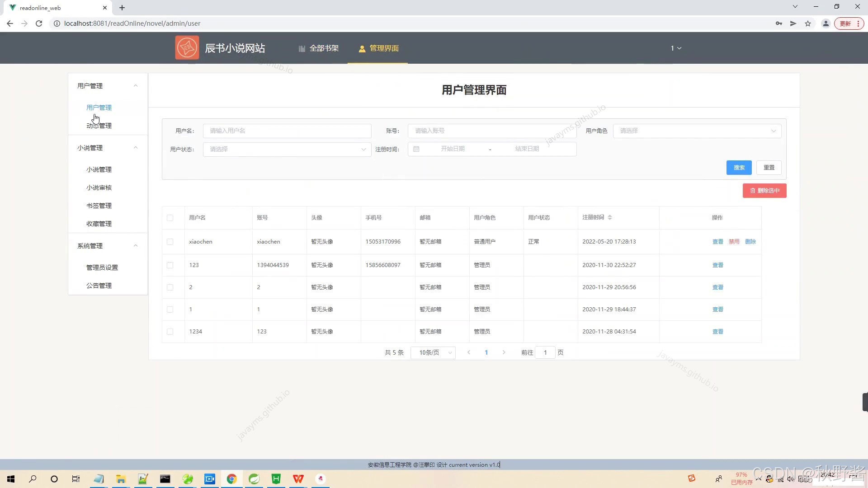Click the blue 搜索 button
This screenshot has width=868, height=488.
[739, 168]
